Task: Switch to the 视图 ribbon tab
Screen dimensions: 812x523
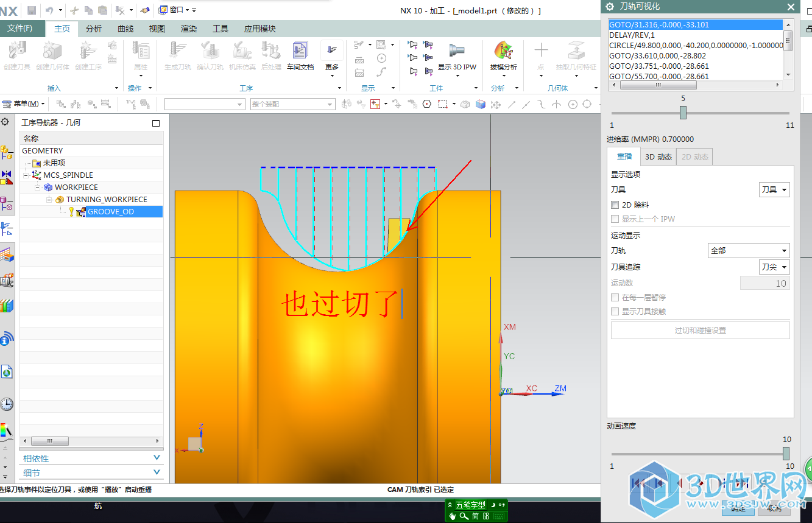Action: (157, 29)
